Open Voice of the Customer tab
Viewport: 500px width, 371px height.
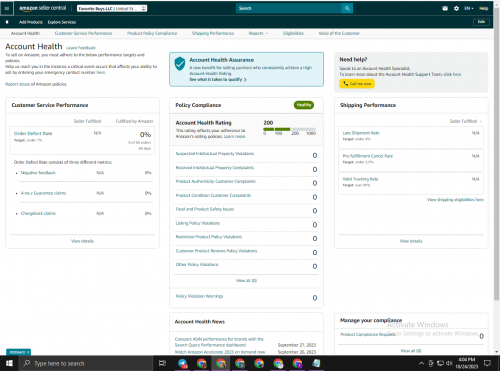point(339,33)
